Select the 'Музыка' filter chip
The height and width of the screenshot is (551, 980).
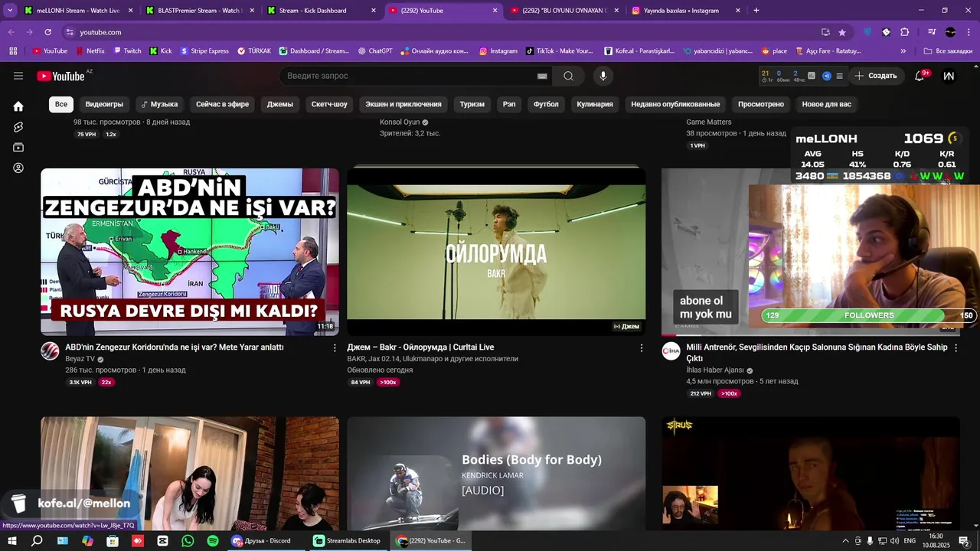coord(159,104)
